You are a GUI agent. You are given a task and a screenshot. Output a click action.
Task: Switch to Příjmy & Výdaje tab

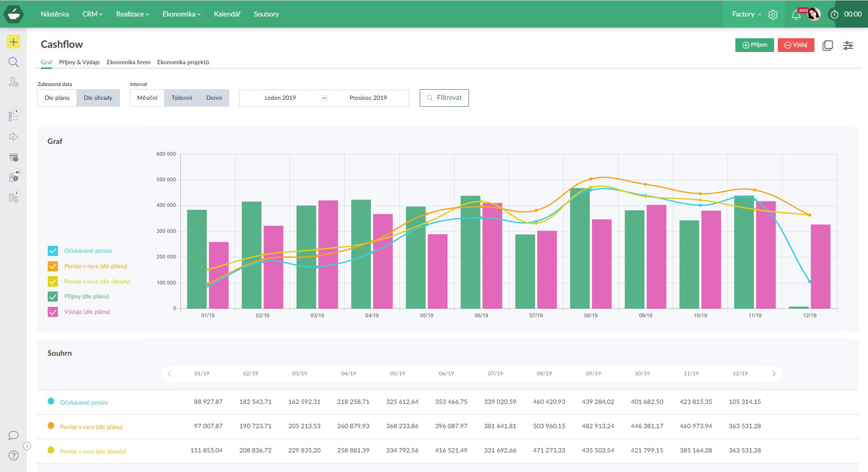[x=80, y=62]
